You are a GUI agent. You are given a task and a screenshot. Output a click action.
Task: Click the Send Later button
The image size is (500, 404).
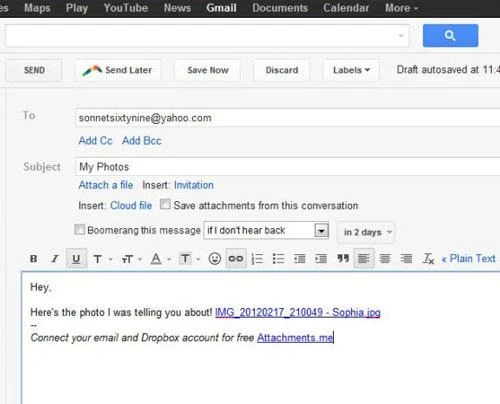tap(118, 70)
